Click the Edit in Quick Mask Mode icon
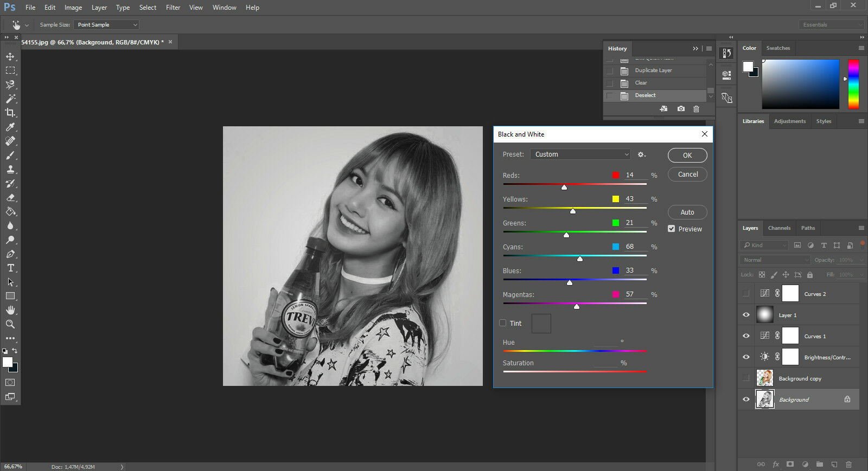The image size is (868, 471). pyautogui.click(x=10, y=383)
